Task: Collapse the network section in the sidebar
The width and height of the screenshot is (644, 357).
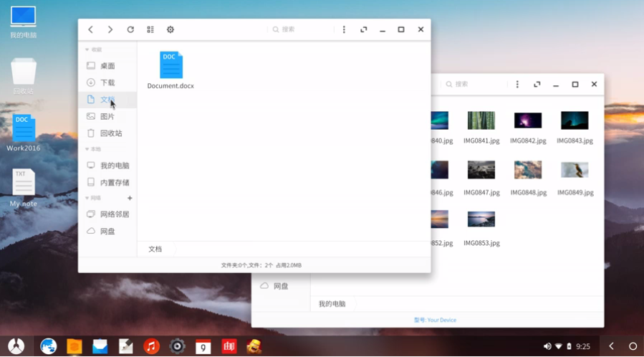Action: click(87, 198)
